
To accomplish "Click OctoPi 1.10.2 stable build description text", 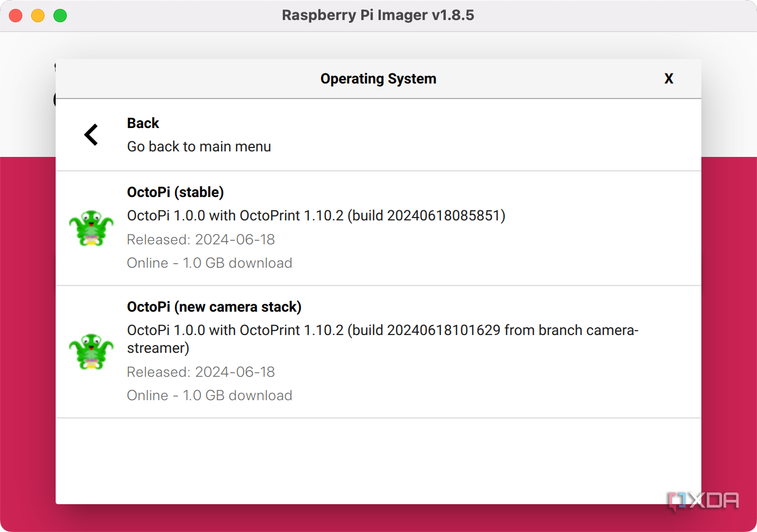I will (316, 215).
